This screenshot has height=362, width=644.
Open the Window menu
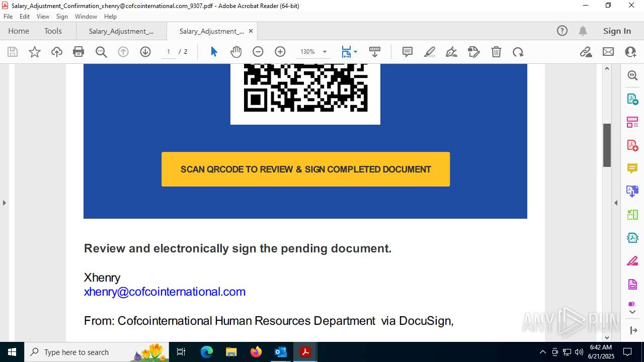click(86, 17)
